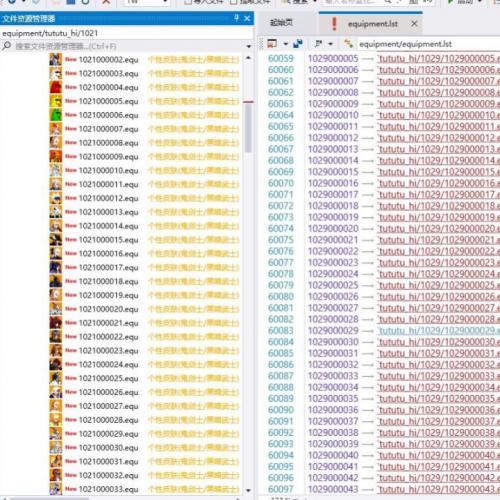Pin the 文件资源管理器 panel
The image size is (500, 500).
[x=236, y=18]
